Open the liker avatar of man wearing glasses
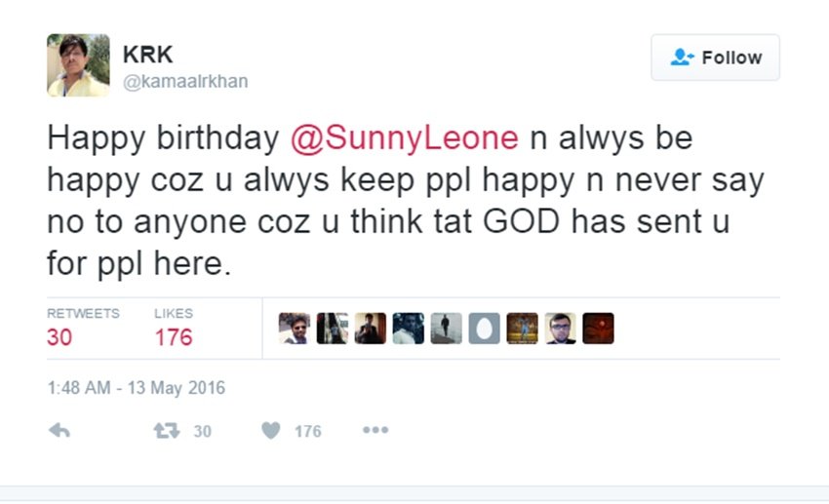829x504 pixels. [560, 329]
